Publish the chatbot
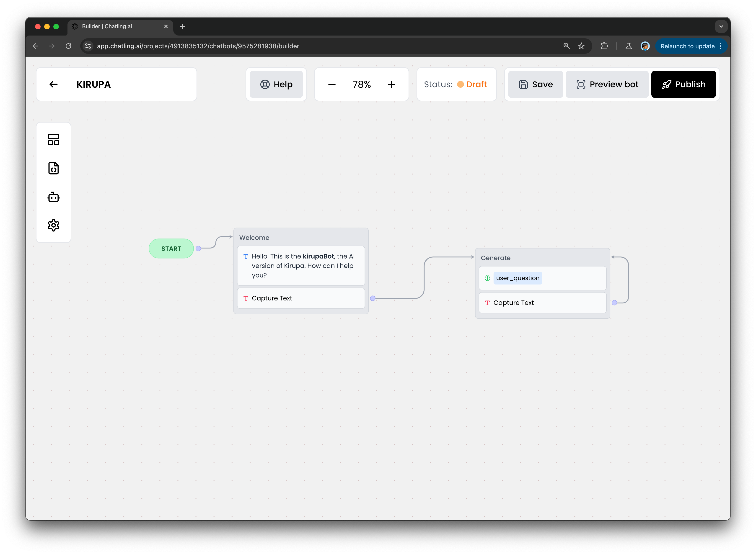This screenshot has width=756, height=554. point(683,84)
